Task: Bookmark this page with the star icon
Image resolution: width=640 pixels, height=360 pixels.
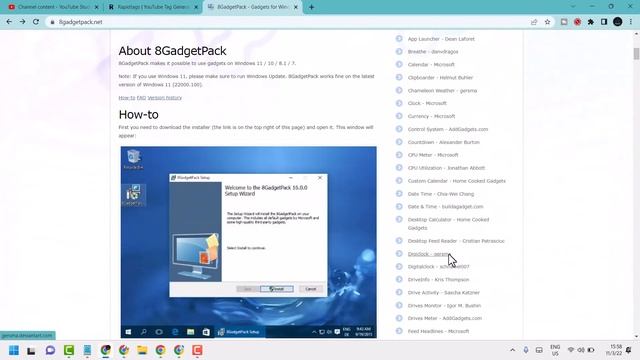Action: 547,22
